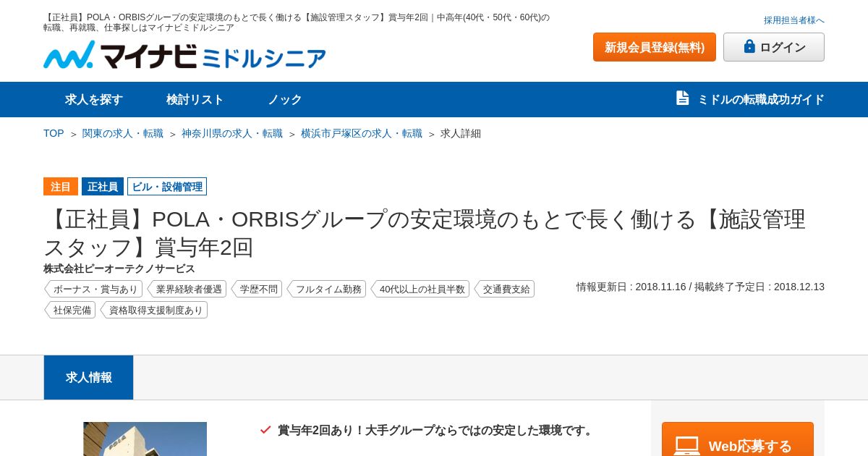The height and width of the screenshot is (456, 868).
Task: Click the job title heading POLA・ORBISグループ
Action: 425,233
